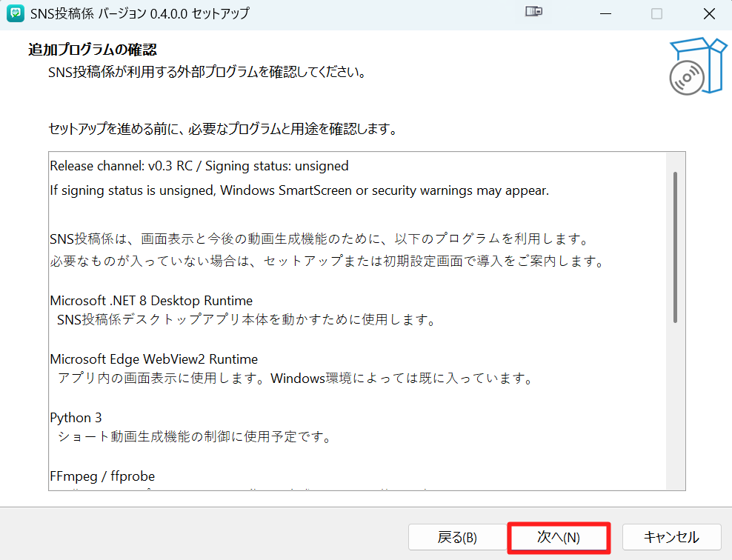The height and width of the screenshot is (560, 732).
Task: Click the SNS投稿係デスクトップアプリ本体 description line
Action: (x=246, y=320)
